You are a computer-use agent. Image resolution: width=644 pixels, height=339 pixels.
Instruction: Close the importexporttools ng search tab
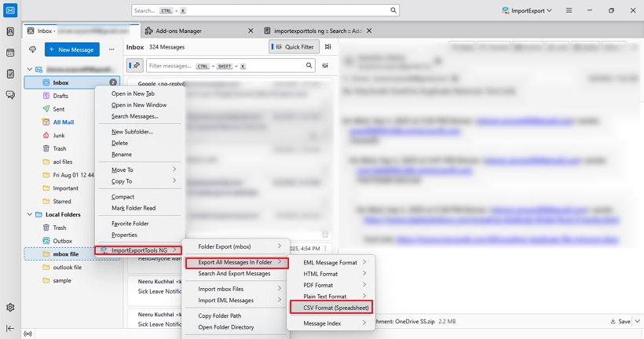tap(369, 31)
